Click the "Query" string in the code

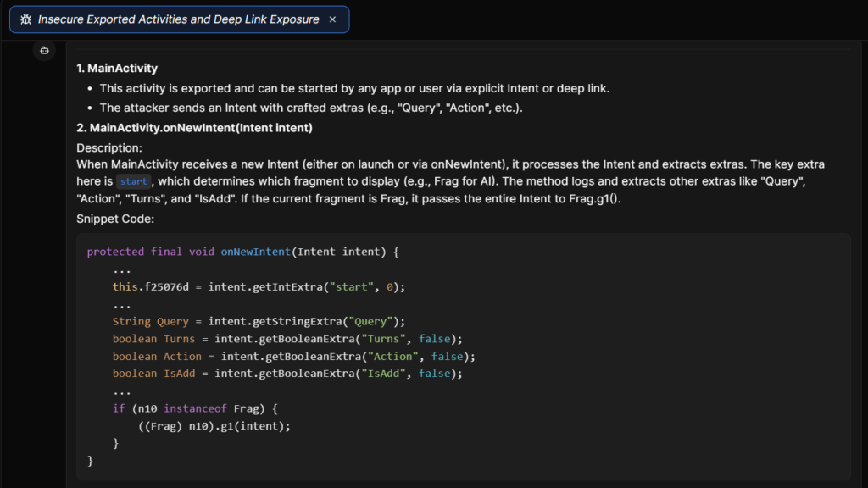pyautogui.click(x=370, y=321)
